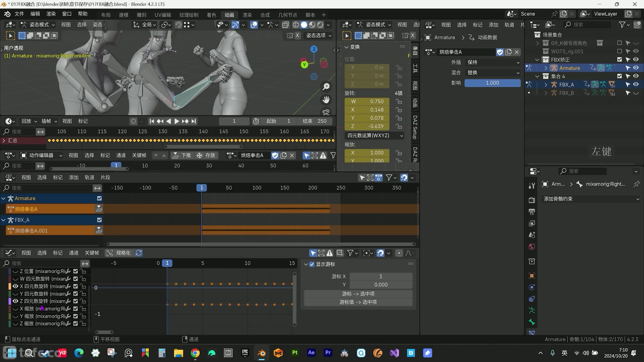
Task: Play the animation forward
Action: pyautogui.click(x=177, y=121)
